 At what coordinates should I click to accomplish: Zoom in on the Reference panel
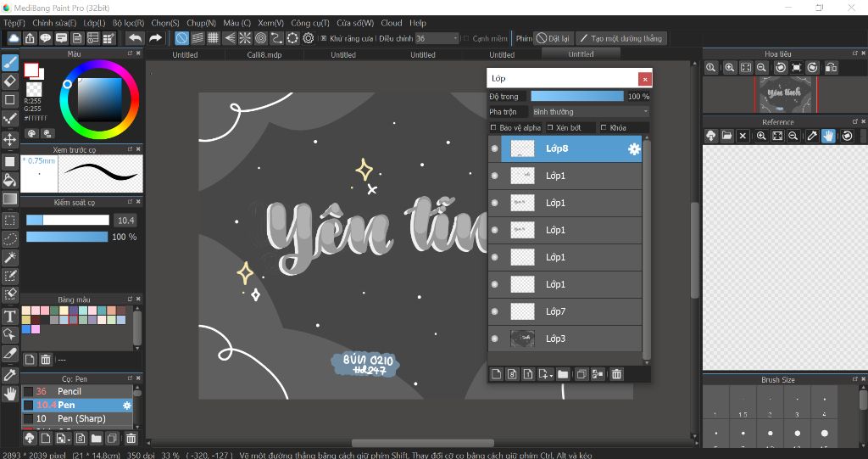point(761,136)
